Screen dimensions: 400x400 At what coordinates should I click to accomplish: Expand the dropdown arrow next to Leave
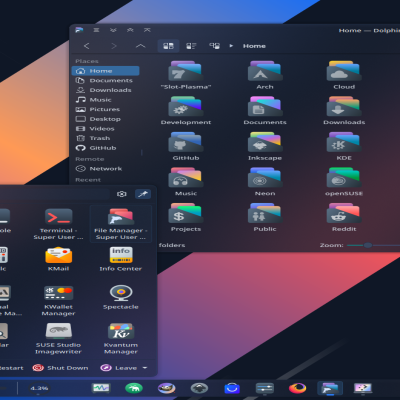[145, 368]
